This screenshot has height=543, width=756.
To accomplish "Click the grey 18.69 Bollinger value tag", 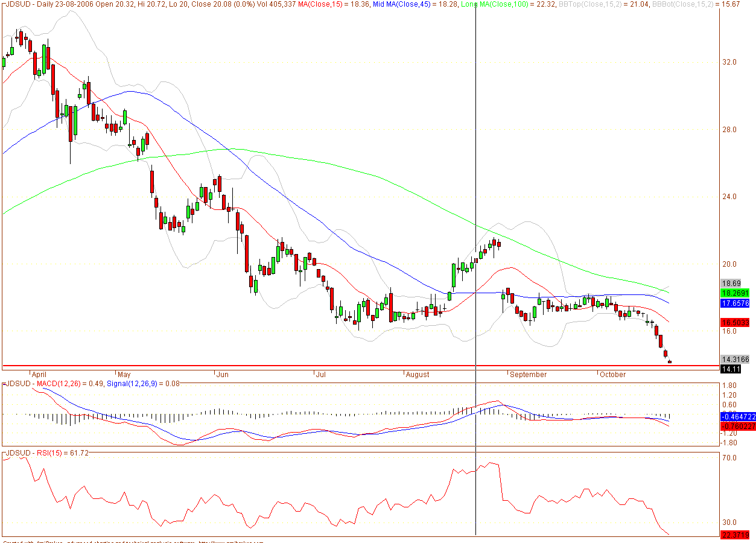I will (x=731, y=283).
